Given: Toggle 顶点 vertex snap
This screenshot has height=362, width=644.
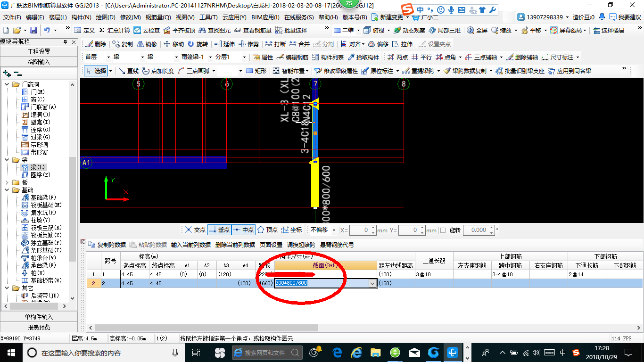Looking at the screenshot, I should (267, 230).
